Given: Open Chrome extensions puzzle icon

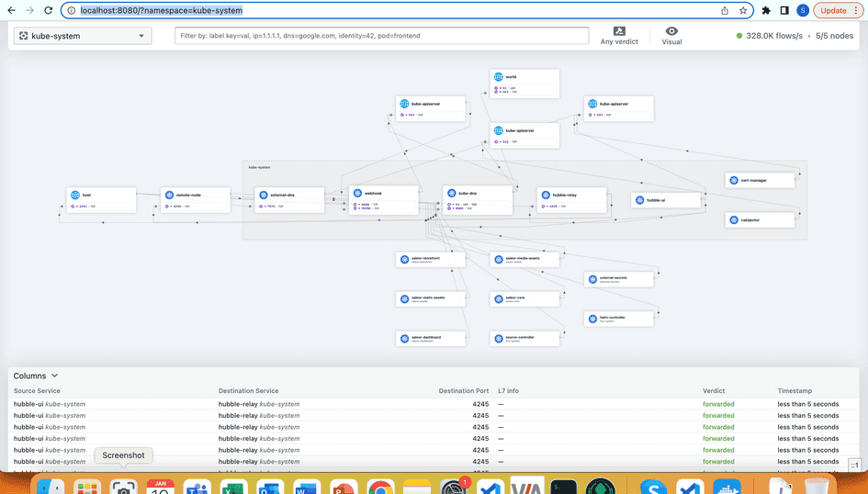Looking at the screenshot, I should tap(766, 11).
